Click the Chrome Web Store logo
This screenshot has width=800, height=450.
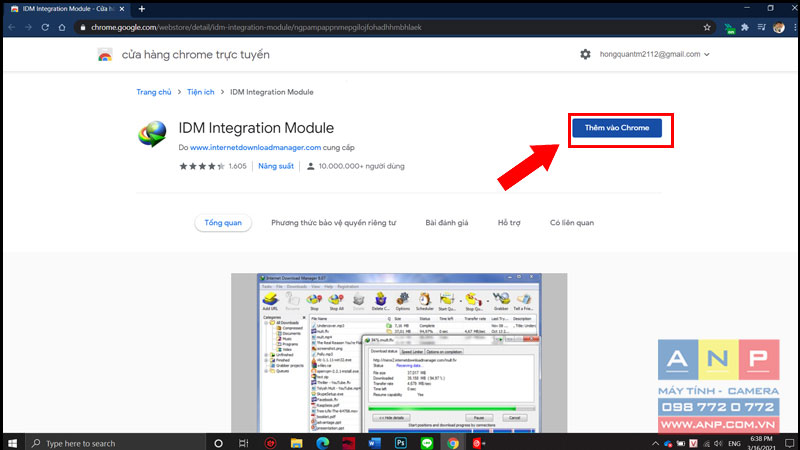[105, 55]
